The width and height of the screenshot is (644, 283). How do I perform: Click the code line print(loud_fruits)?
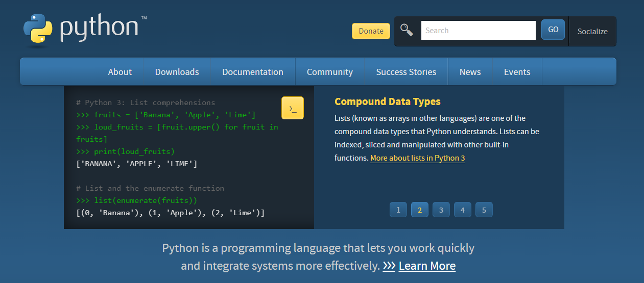click(125, 151)
